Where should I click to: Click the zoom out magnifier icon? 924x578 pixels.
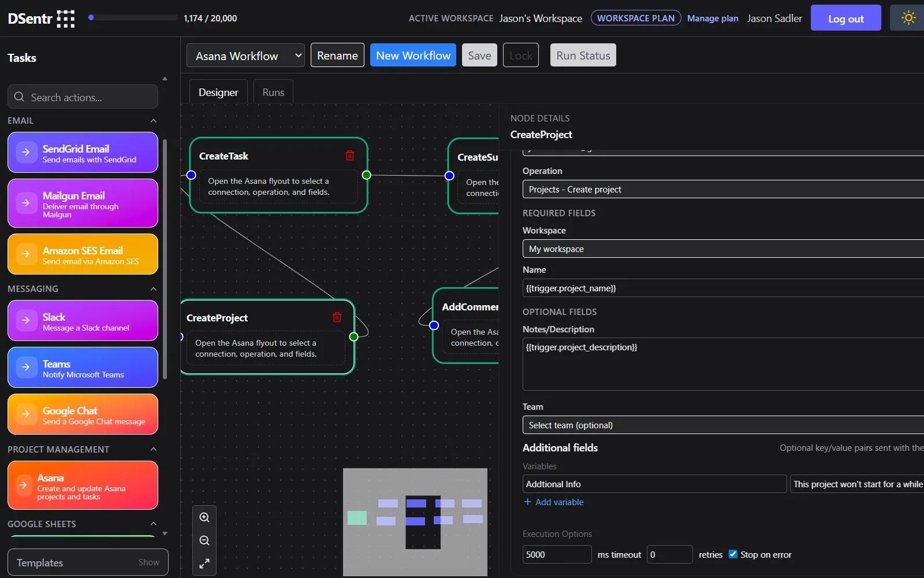coord(204,540)
